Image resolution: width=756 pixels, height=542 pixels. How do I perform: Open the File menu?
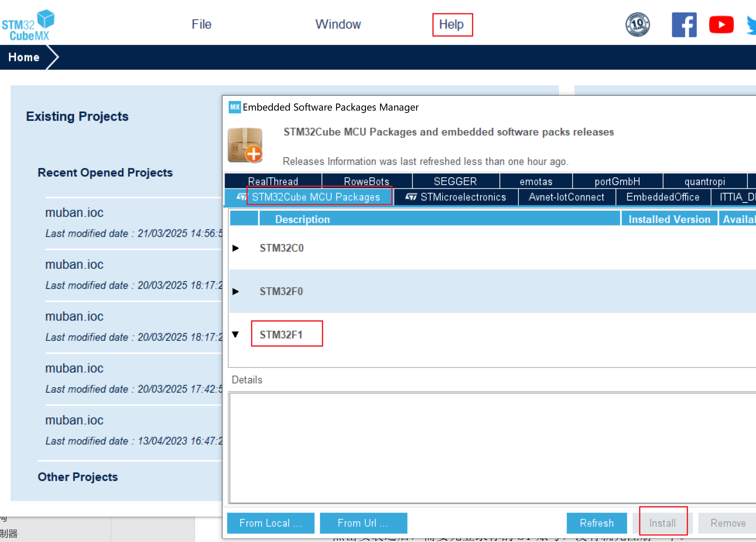click(201, 24)
